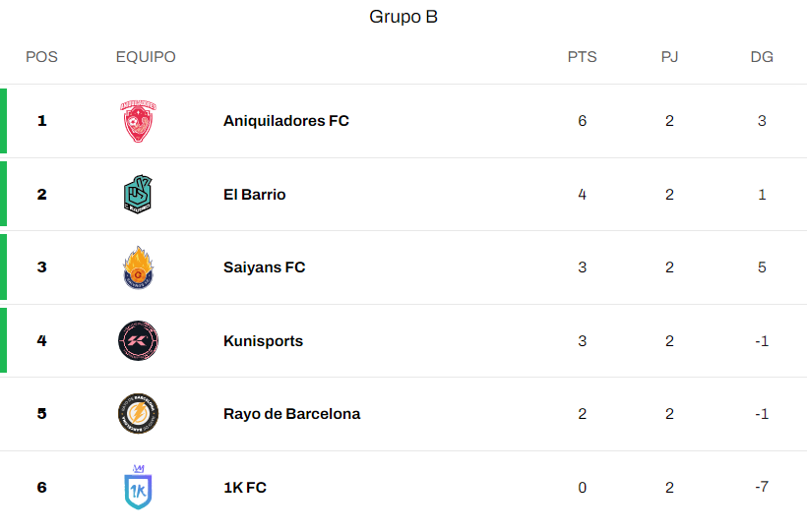Click the Saiyans FC flame logo
This screenshot has width=807, height=532.
pos(138,267)
